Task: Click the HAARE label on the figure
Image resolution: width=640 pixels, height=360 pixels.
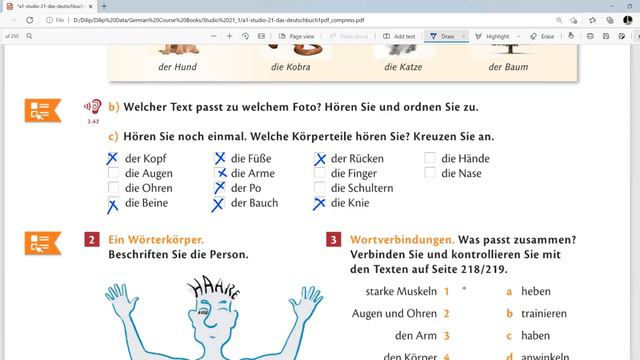Action: tap(213, 287)
